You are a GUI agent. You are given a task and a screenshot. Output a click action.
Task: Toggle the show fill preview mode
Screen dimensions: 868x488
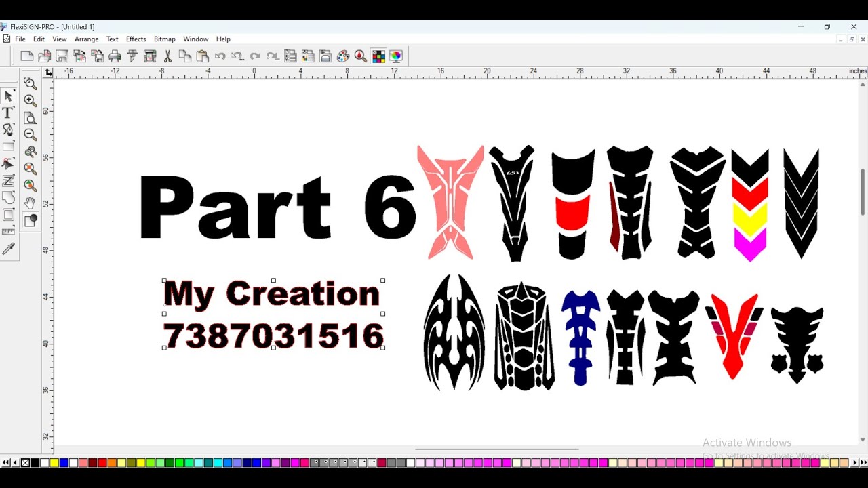coord(30,220)
